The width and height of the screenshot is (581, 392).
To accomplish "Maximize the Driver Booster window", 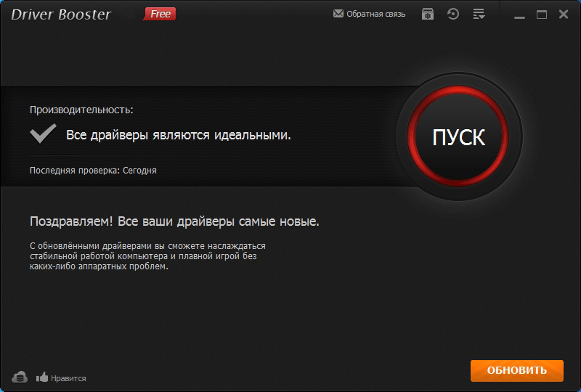I will click(542, 15).
